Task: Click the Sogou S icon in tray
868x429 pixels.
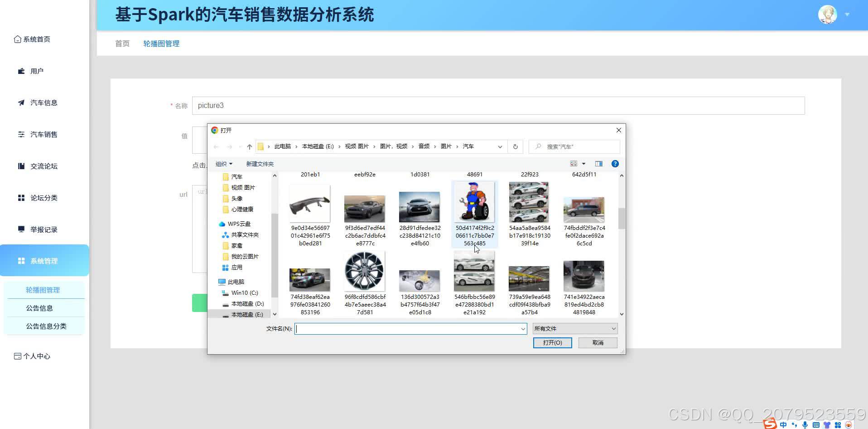Action: tap(770, 424)
